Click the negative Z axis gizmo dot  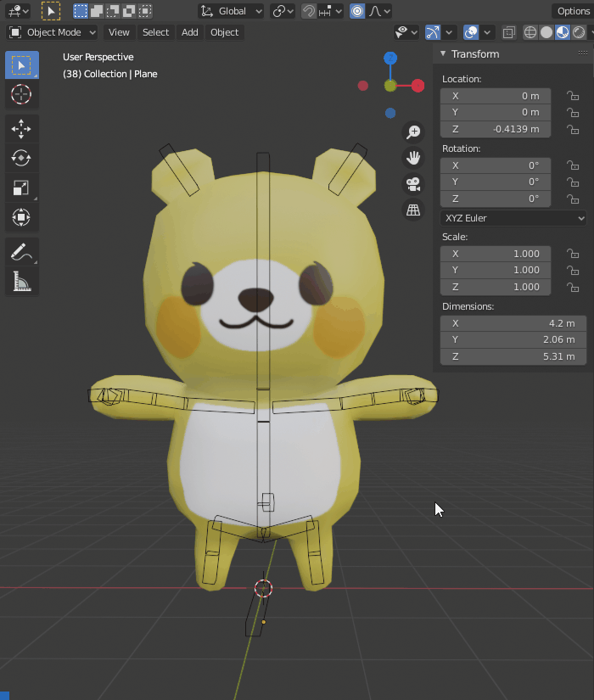[x=390, y=113]
